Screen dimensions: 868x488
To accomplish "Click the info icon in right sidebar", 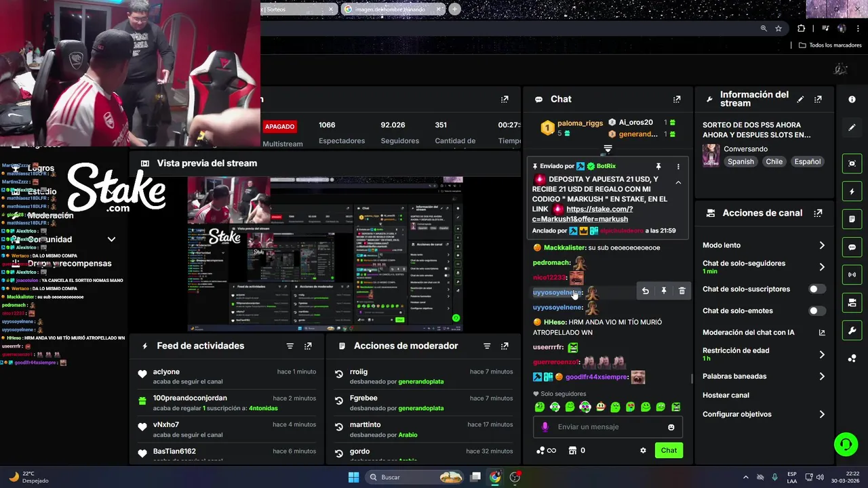I will pos(852,99).
